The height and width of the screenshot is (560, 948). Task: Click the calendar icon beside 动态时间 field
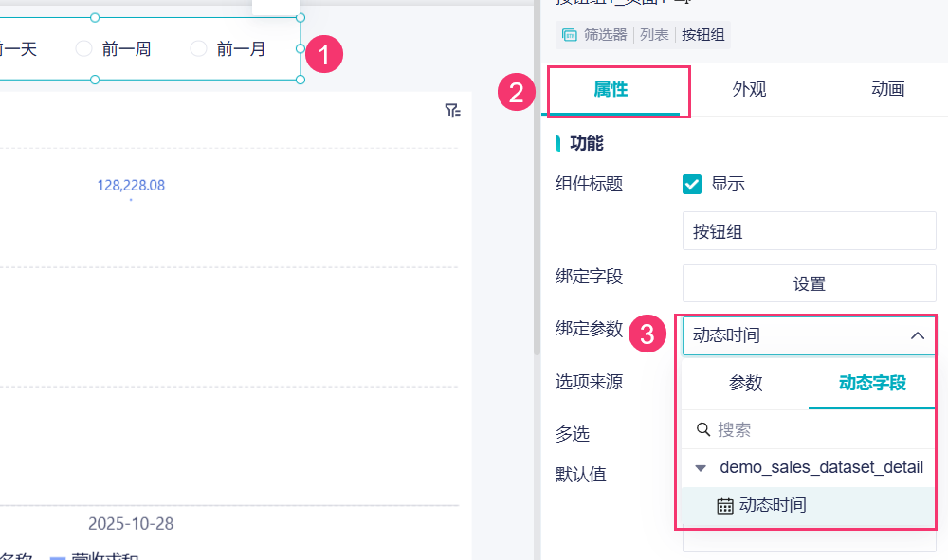pos(724,506)
